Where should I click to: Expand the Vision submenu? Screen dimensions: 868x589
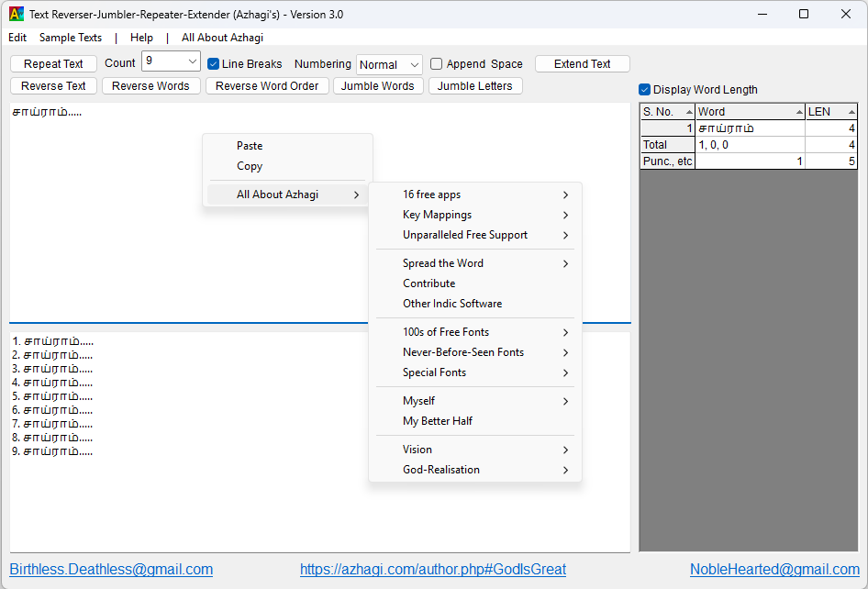coord(475,450)
